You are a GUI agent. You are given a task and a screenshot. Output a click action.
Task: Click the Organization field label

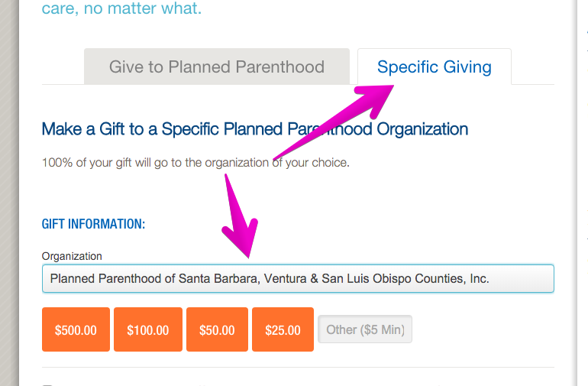[72, 256]
